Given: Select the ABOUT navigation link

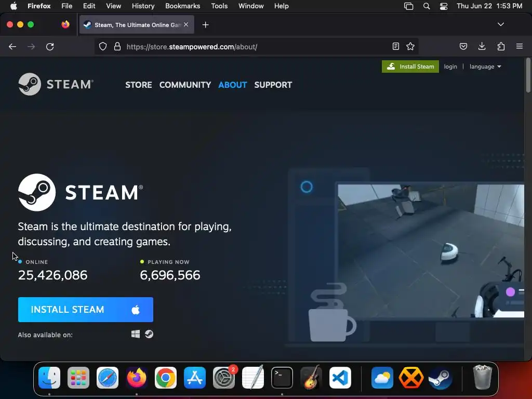Looking at the screenshot, I should point(232,85).
